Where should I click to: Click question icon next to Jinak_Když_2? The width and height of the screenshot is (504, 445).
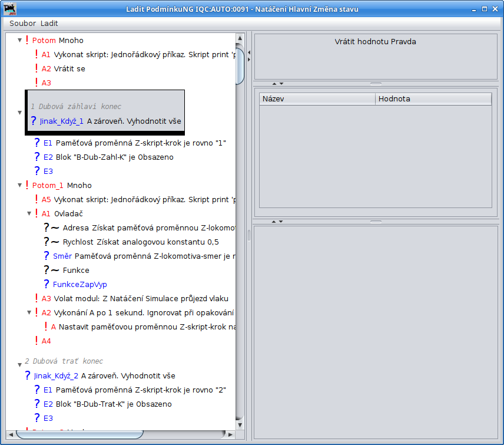click(28, 375)
